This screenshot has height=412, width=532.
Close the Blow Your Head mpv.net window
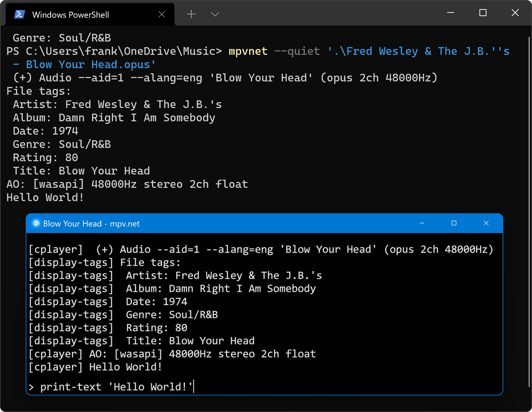(x=486, y=223)
